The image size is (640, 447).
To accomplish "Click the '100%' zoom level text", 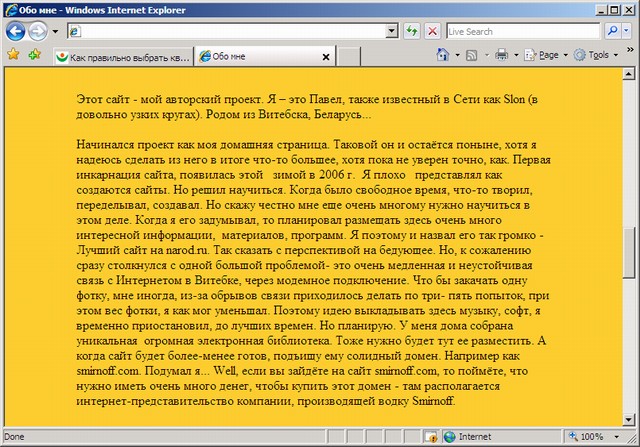I will (x=592, y=437).
